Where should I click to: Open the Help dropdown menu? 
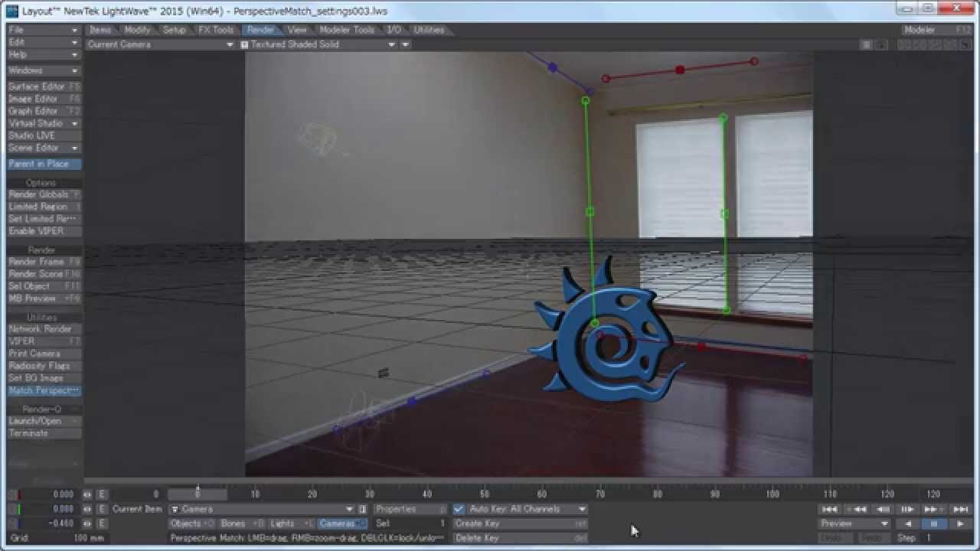[x=44, y=54]
